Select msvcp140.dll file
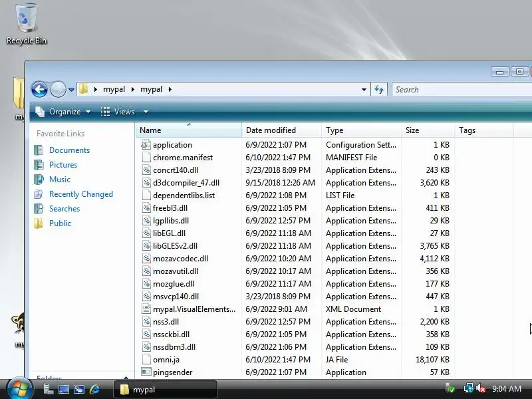The height and width of the screenshot is (399, 532). click(x=176, y=297)
